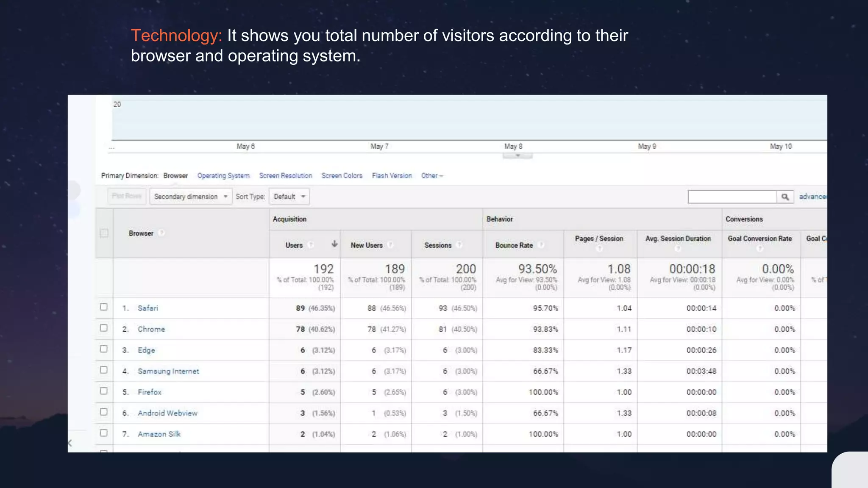
Task: Click help icon beside Users column
Action: [x=311, y=245]
